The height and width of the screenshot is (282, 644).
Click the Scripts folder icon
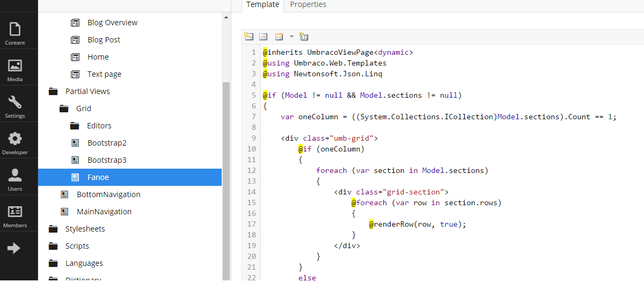pyautogui.click(x=53, y=246)
